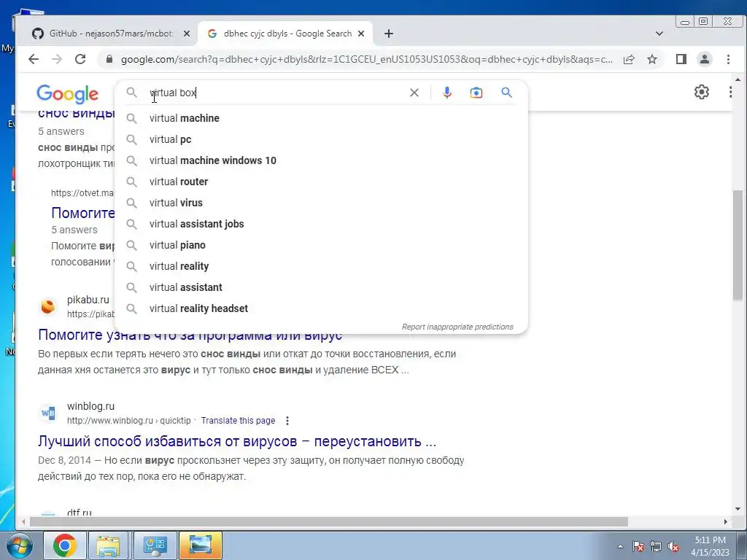Close the Google Search tab
This screenshot has height=560, width=747.
pyautogui.click(x=361, y=34)
